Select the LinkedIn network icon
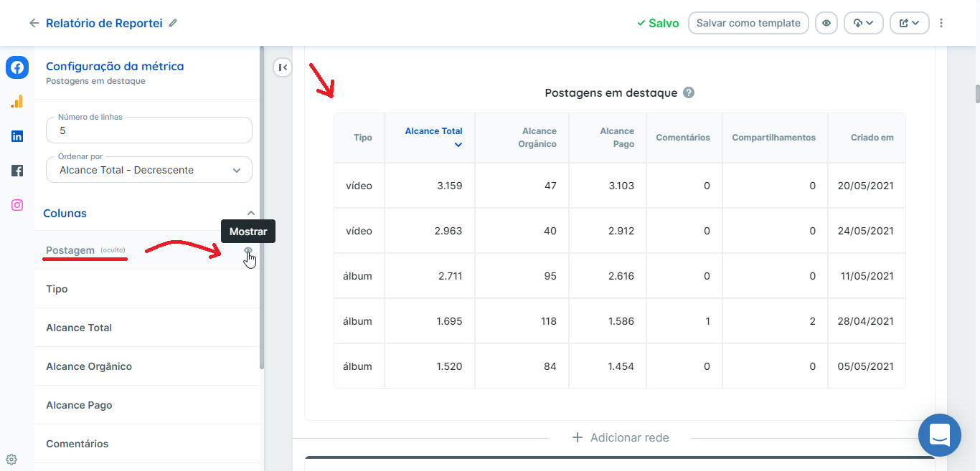980x471 pixels. pyautogui.click(x=17, y=135)
